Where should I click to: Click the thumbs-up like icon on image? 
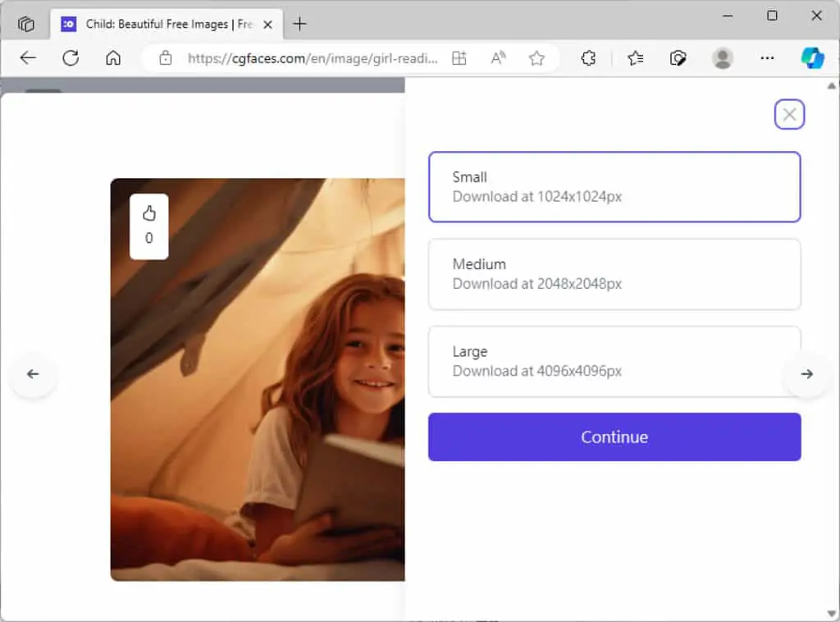pos(149,214)
